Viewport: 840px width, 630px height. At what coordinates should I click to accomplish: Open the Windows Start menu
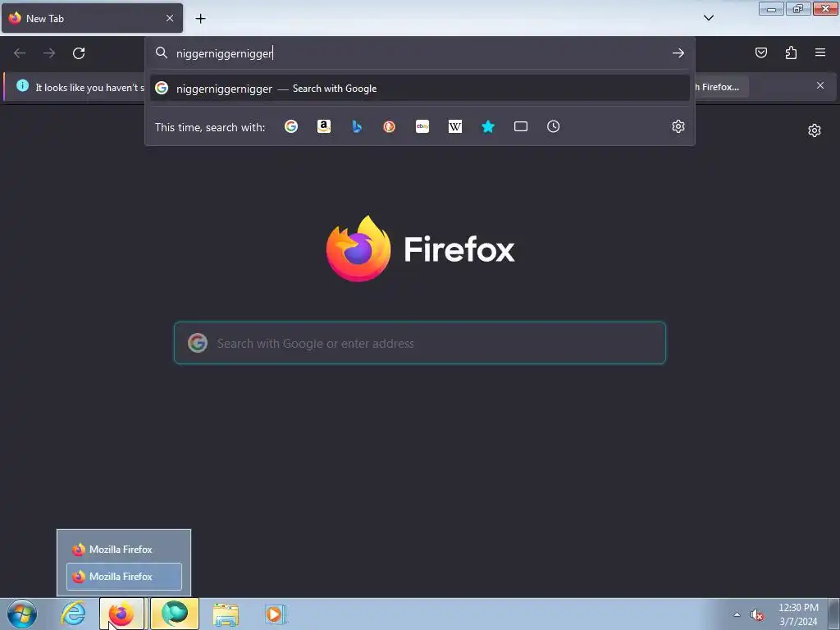click(x=22, y=614)
